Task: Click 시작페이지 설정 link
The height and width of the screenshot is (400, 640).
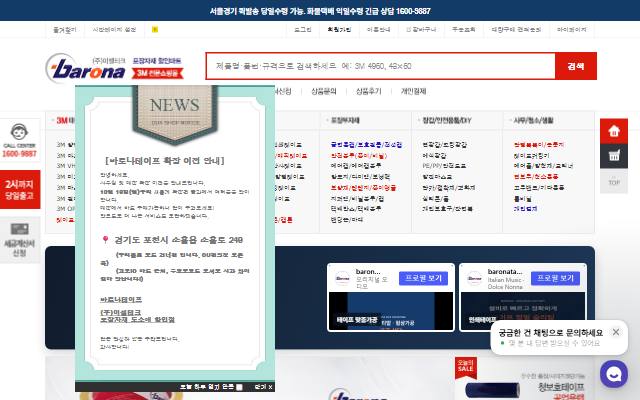Action: point(114,29)
